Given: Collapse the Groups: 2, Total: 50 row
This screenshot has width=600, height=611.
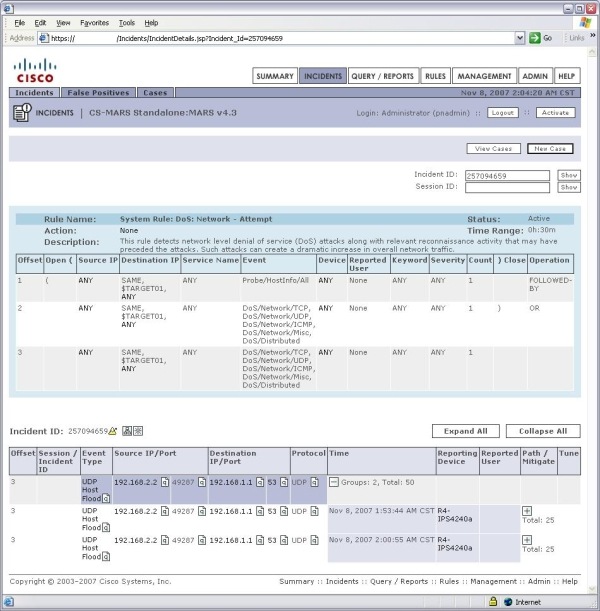Looking at the screenshot, I should coord(334,482).
